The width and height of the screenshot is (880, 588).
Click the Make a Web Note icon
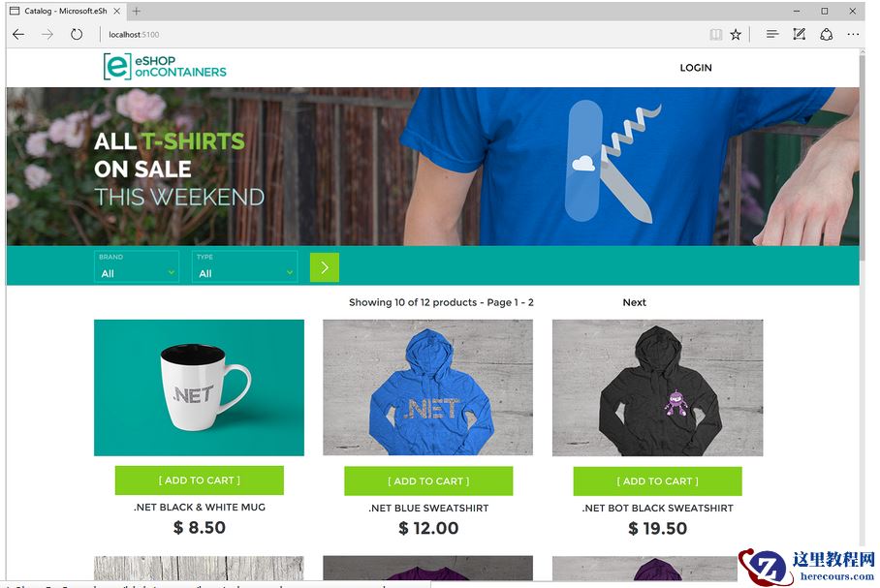tap(800, 34)
